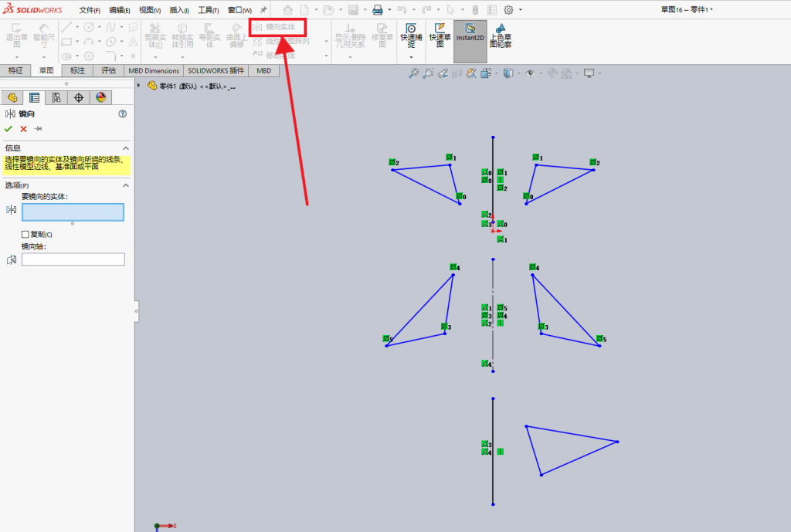Open the 工具 tools menu
Viewport: 791px width, 532px height.
tap(209, 10)
